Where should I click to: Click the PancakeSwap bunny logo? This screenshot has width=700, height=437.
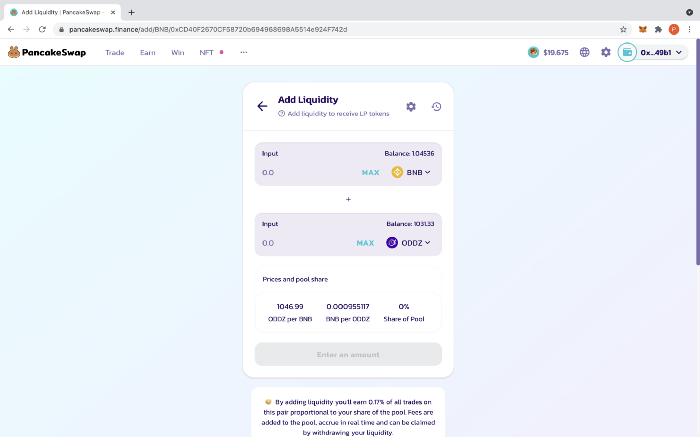tap(47, 52)
